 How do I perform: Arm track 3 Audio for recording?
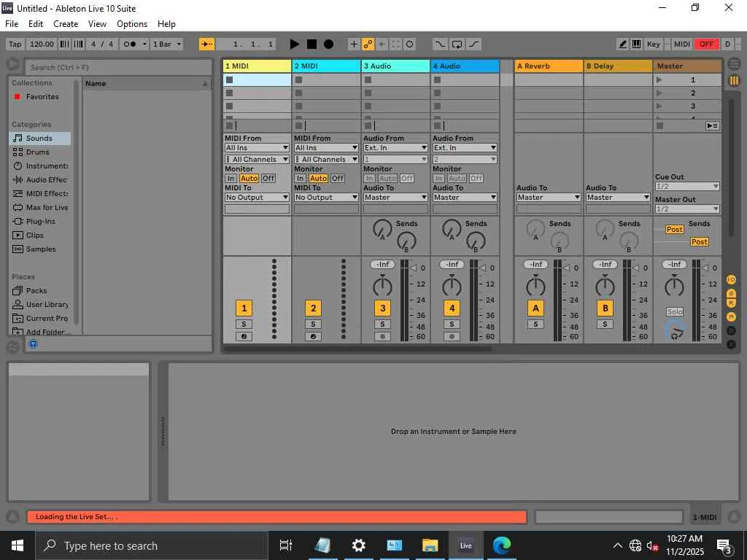click(382, 336)
